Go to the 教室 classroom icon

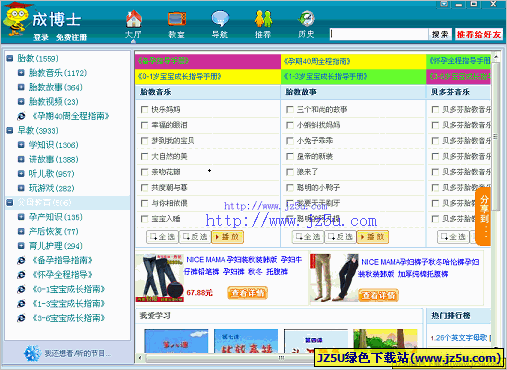pyautogui.click(x=177, y=19)
